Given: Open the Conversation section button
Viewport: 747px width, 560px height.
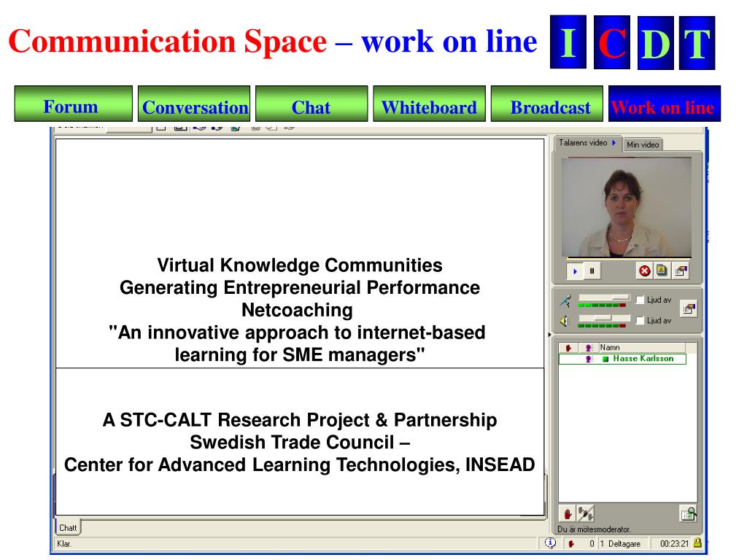Looking at the screenshot, I should (x=194, y=104).
